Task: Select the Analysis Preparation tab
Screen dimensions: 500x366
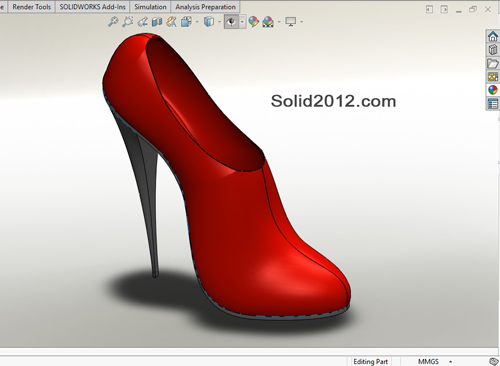Action: (205, 7)
